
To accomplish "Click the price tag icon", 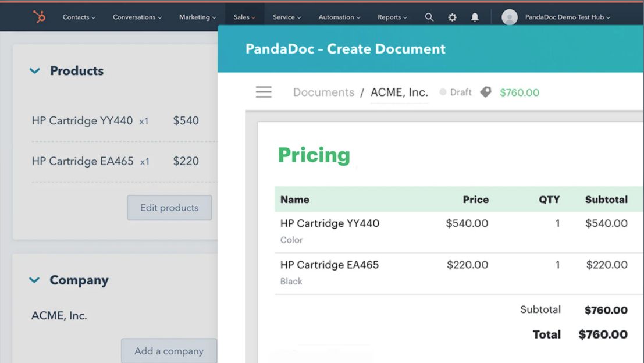I will pos(486,92).
